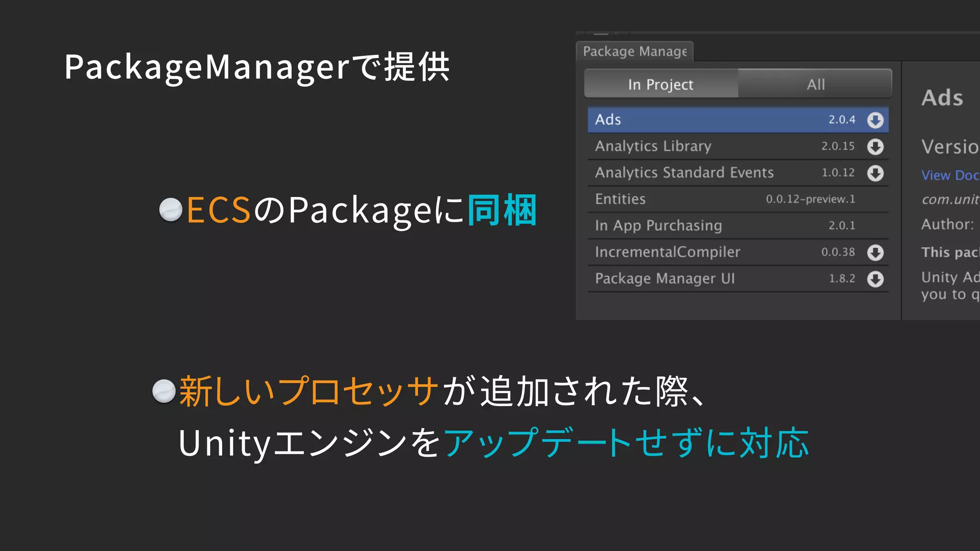Click the orange ECS text

pyautogui.click(x=219, y=210)
